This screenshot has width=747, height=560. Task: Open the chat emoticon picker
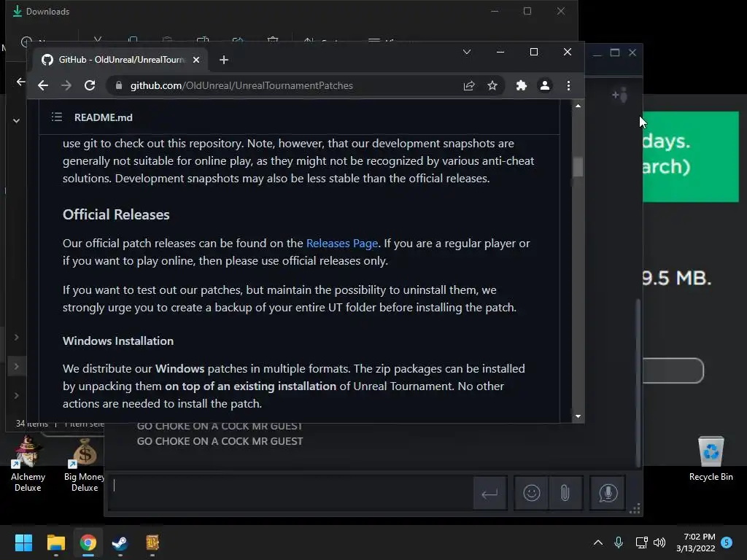[x=531, y=493]
